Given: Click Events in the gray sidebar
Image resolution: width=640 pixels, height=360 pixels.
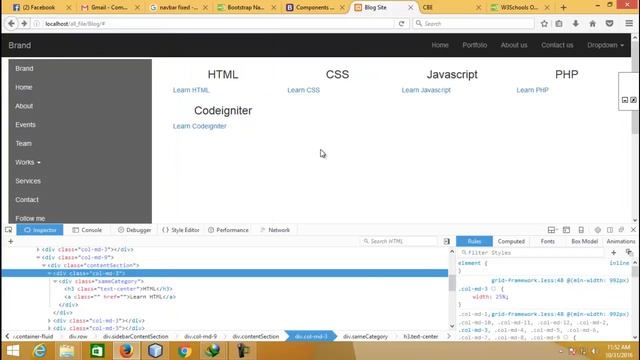Looking at the screenshot, I should pyautogui.click(x=25, y=124).
